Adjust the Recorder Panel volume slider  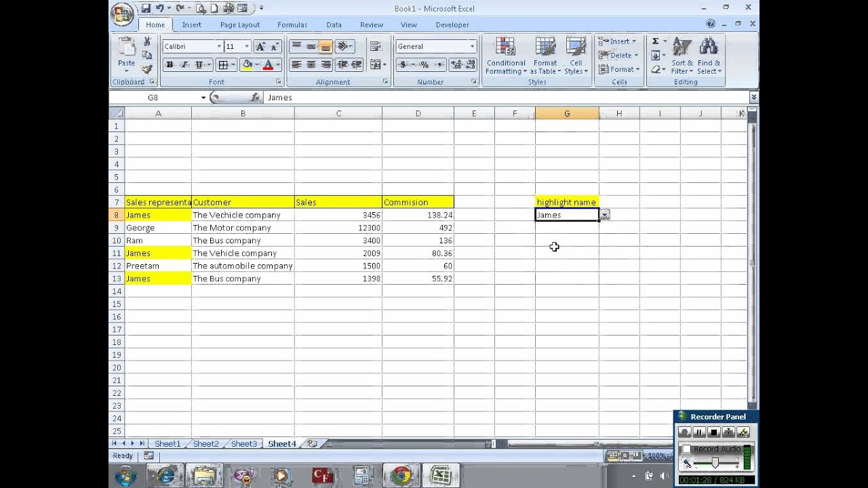715,462
